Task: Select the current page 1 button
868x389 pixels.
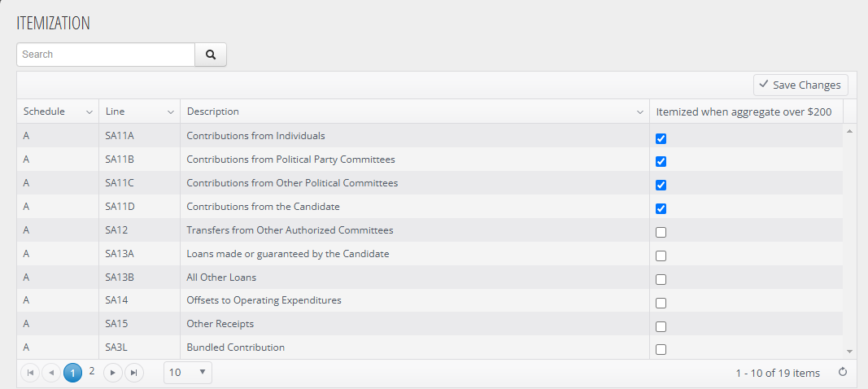Action: click(72, 373)
